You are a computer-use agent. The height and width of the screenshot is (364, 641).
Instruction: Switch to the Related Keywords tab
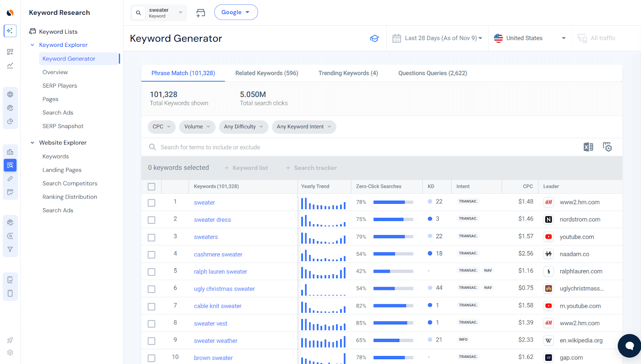coord(266,73)
